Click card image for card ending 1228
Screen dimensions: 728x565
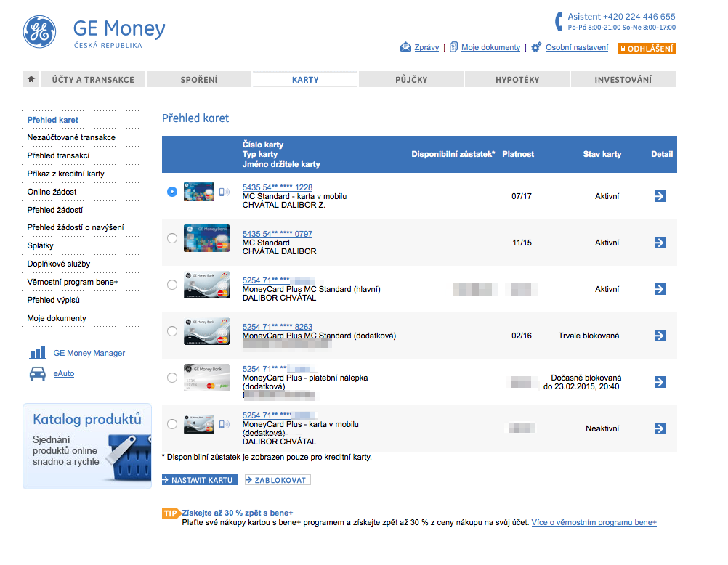tap(199, 192)
